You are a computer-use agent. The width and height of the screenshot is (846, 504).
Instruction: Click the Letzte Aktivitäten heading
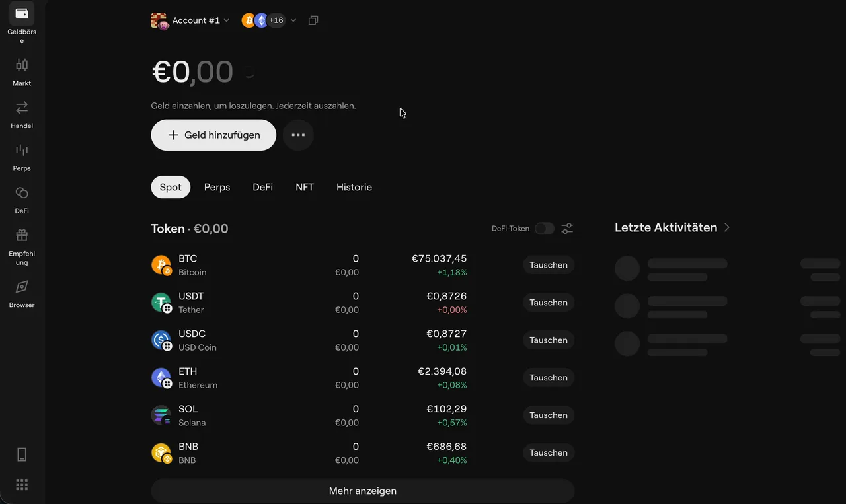666,227
